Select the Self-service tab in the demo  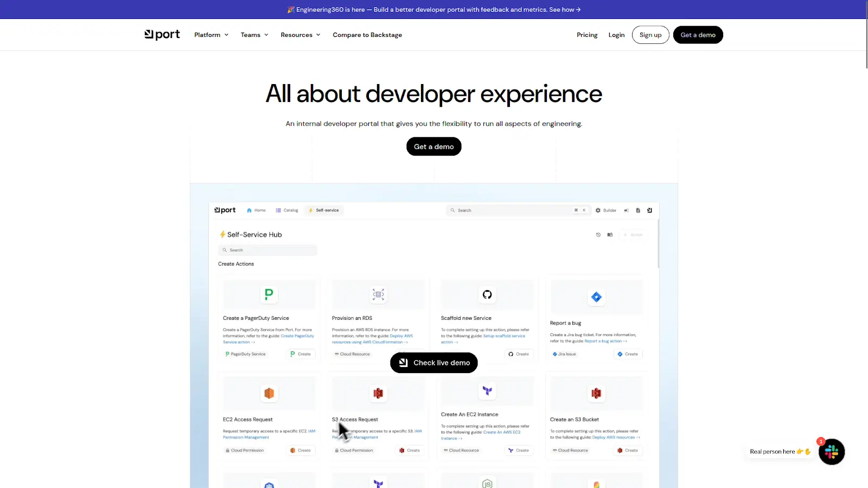click(x=324, y=210)
